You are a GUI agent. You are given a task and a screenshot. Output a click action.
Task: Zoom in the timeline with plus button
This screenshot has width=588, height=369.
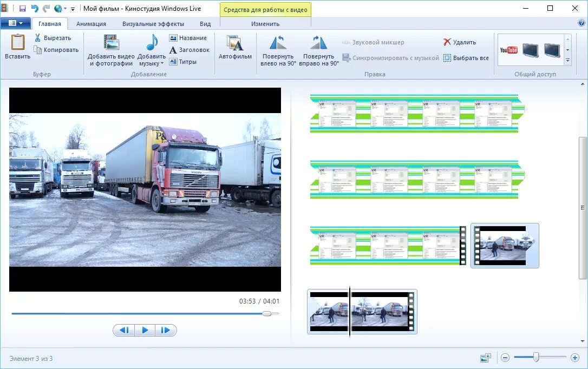click(x=575, y=358)
